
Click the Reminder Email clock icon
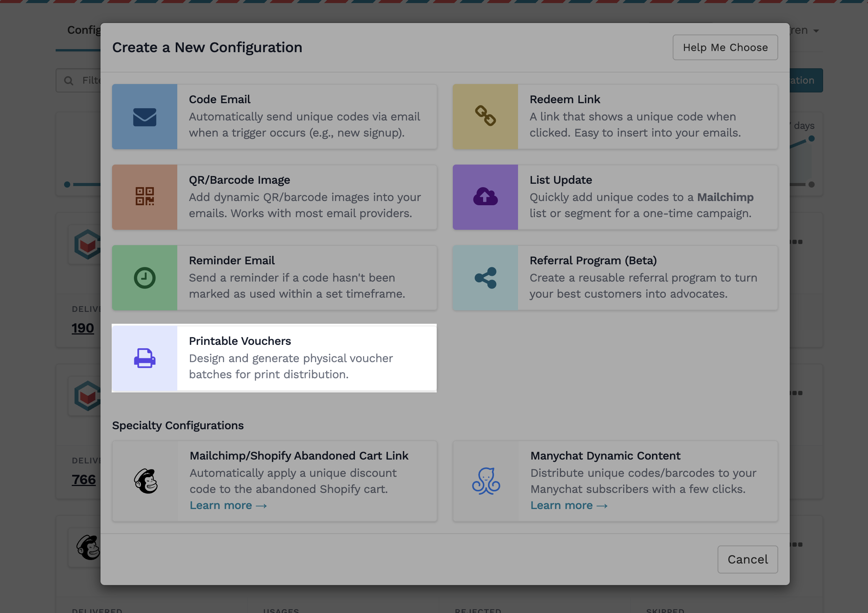pos(145,278)
